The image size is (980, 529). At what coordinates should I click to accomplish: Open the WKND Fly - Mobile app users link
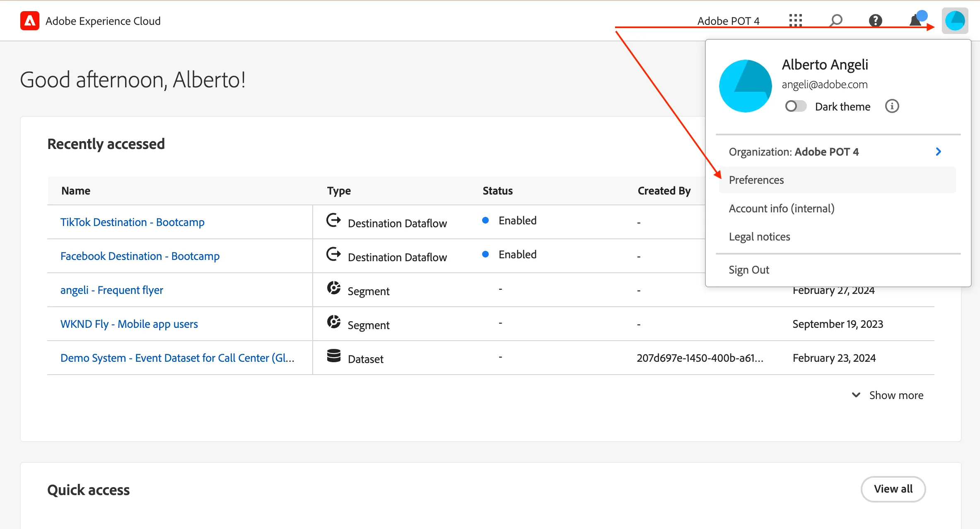[x=129, y=324]
